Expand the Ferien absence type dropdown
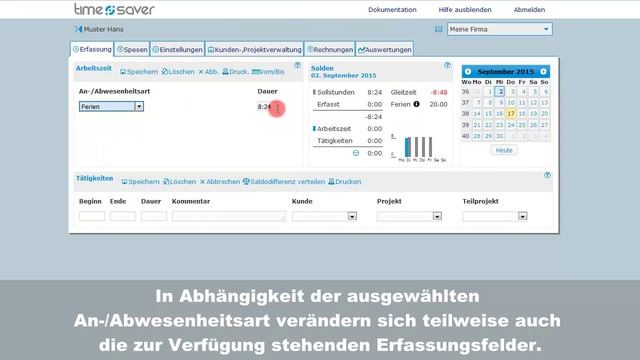Viewport: 640px width, 360px height. pyautogui.click(x=139, y=107)
